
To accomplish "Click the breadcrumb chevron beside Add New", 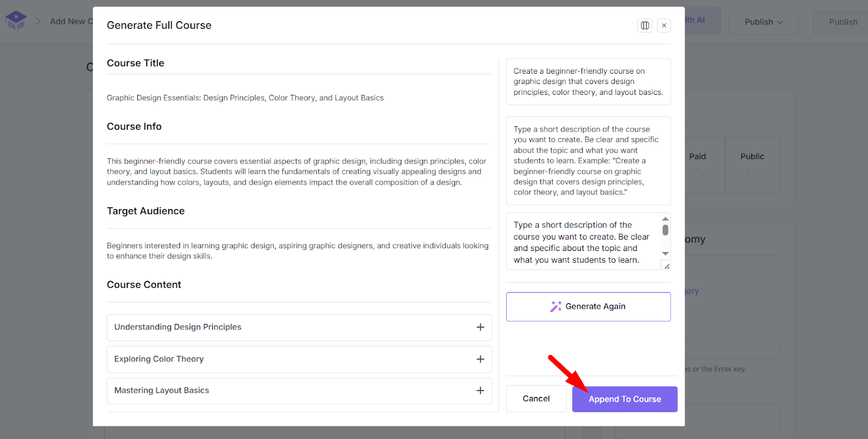I will point(39,21).
